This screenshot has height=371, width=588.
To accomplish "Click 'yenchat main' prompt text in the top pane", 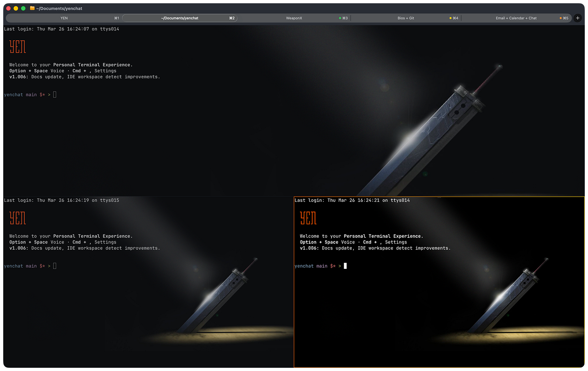I will (x=20, y=95).
